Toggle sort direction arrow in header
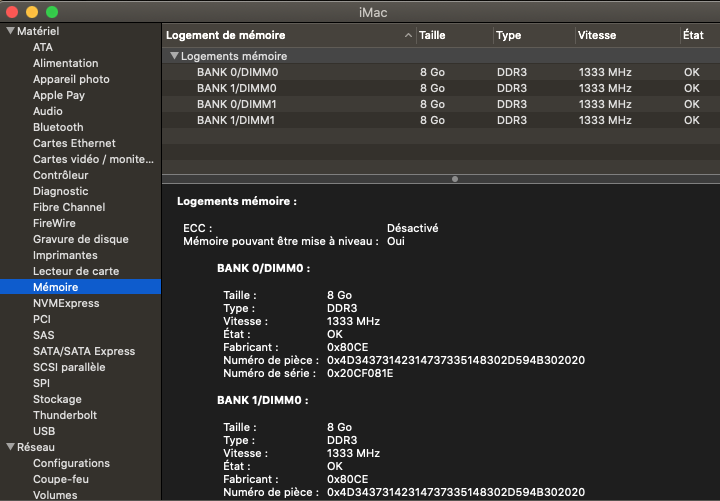The height and width of the screenshot is (501, 720). 408,35
